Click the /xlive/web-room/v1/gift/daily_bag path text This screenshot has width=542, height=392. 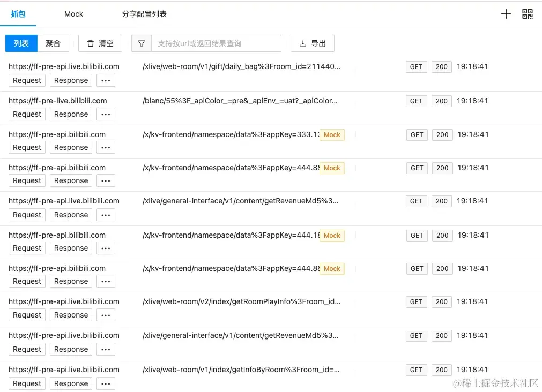241,66
